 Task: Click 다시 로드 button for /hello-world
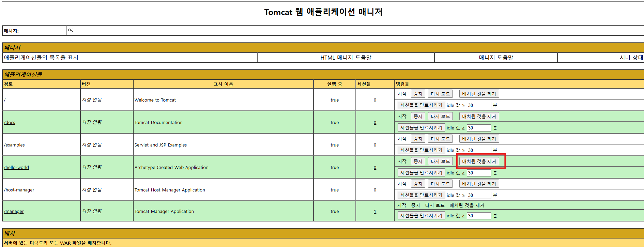point(440,161)
